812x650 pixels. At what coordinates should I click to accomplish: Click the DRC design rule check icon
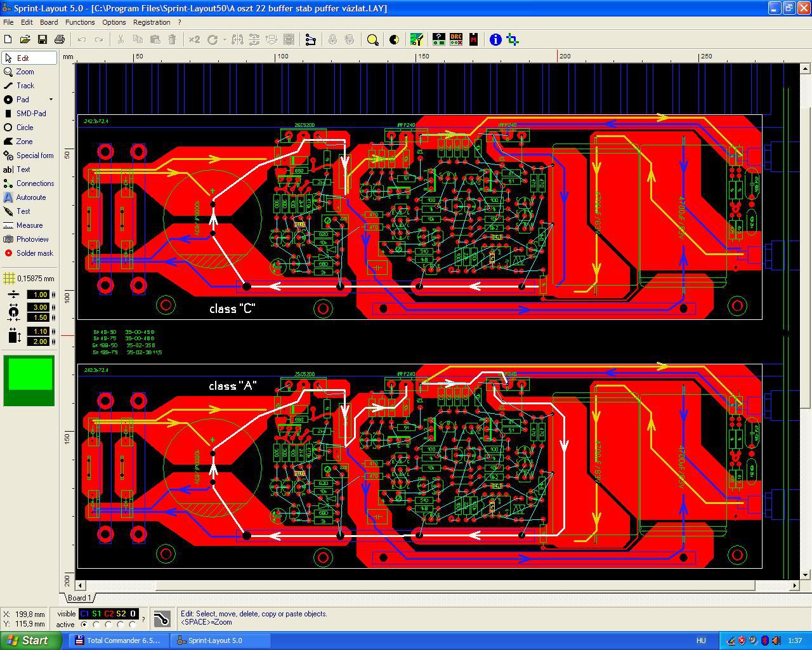coord(456,39)
